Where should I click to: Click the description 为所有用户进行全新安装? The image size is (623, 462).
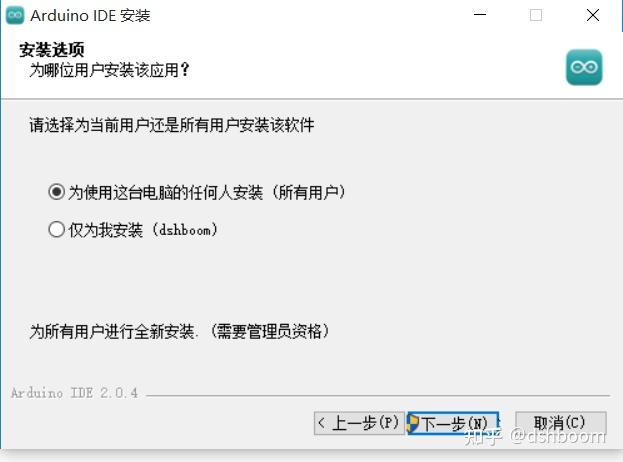click(112, 331)
